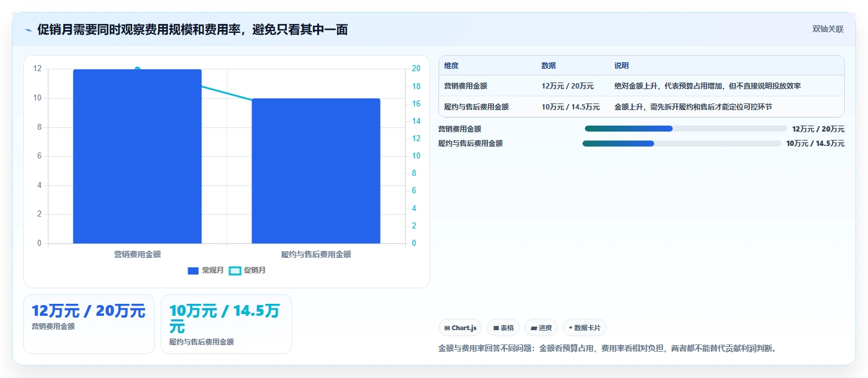This screenshot has width=868, height=378.
Task: Click the icon inside the 表格 chip
Action: 496,328
